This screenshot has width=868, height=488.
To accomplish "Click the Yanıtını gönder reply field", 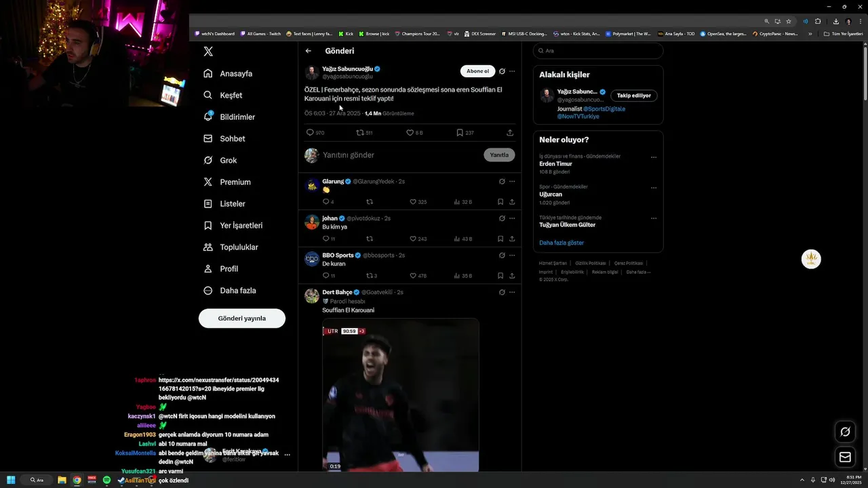I will [400, 155].
